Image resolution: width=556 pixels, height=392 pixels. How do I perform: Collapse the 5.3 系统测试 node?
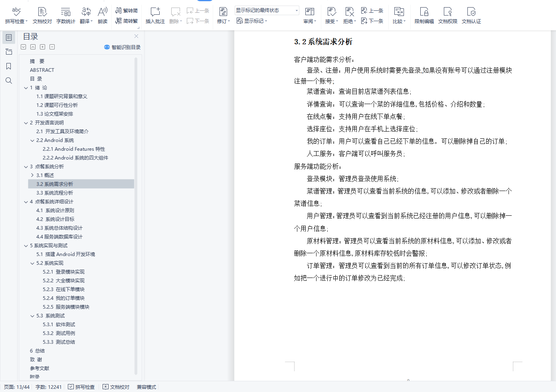pyautogui.click(x=32, y=316)
